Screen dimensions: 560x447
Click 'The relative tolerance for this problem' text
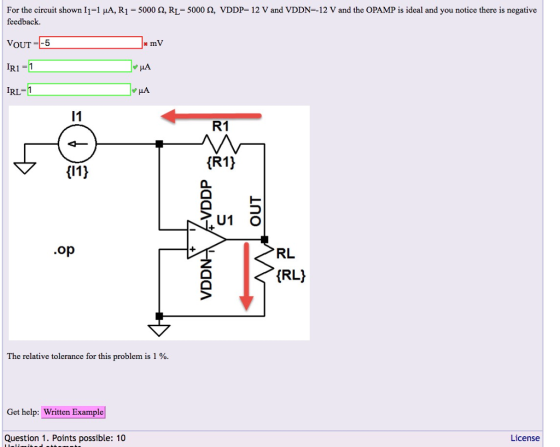88,356
